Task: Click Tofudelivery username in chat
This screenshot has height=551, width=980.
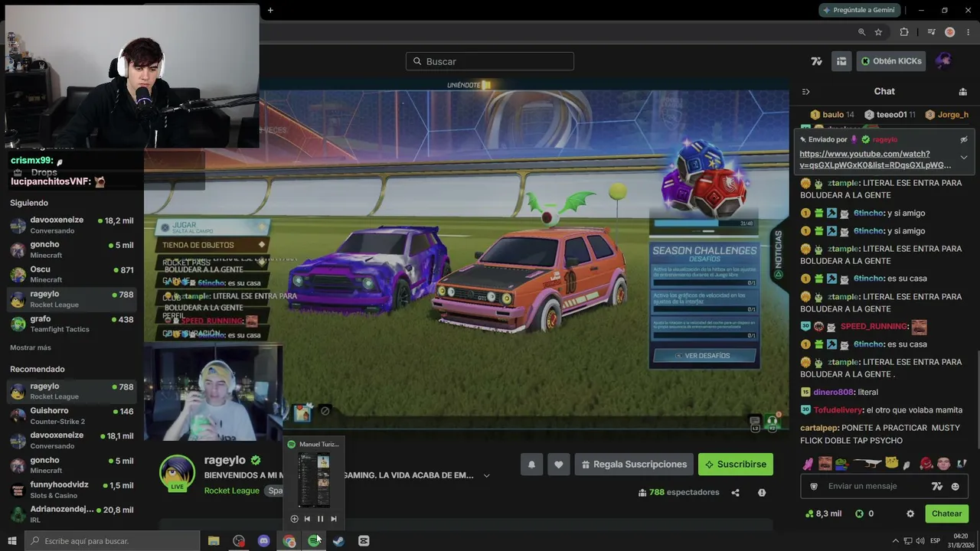Action: point(838,410)
